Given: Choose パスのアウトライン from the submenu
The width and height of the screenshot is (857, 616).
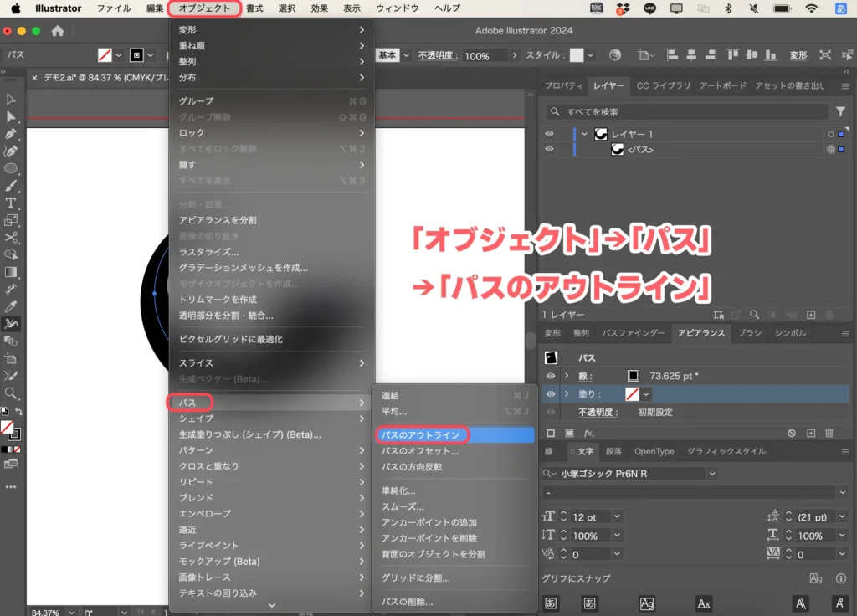Looking at the screenshot, I should (420, 434).
